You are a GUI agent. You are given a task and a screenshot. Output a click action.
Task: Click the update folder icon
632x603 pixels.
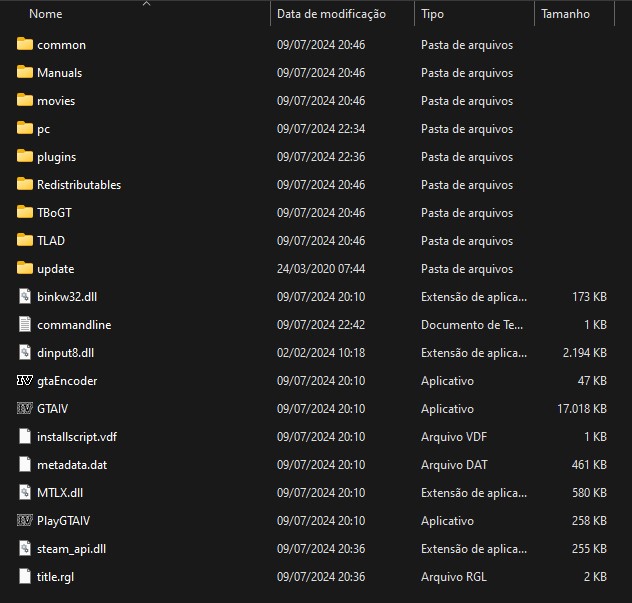25,268
